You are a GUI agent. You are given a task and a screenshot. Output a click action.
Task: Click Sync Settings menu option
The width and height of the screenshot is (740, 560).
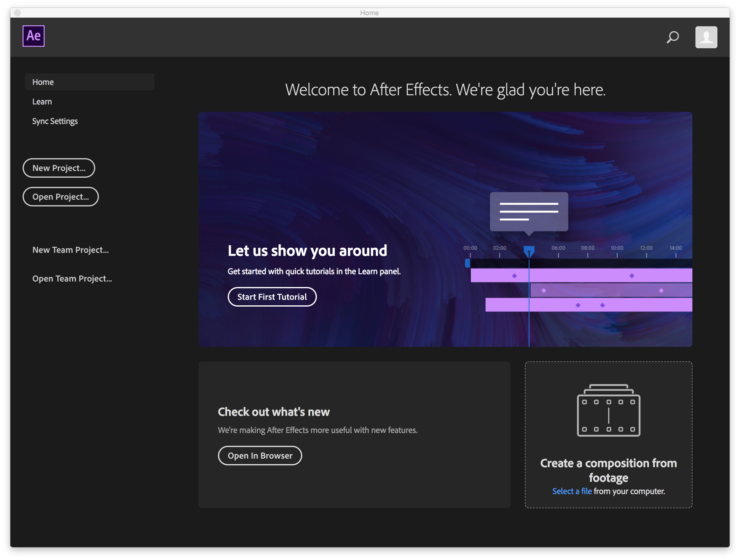(x=55, y=121)
